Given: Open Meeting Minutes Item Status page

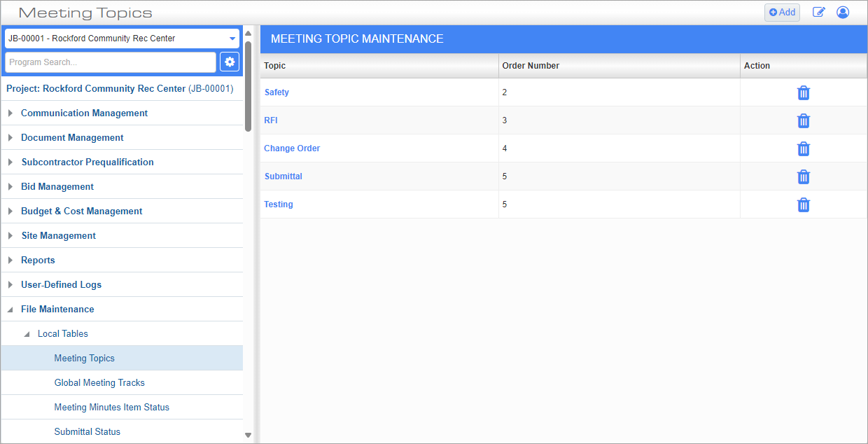Looking at the screenshot, I should point(111,408).
